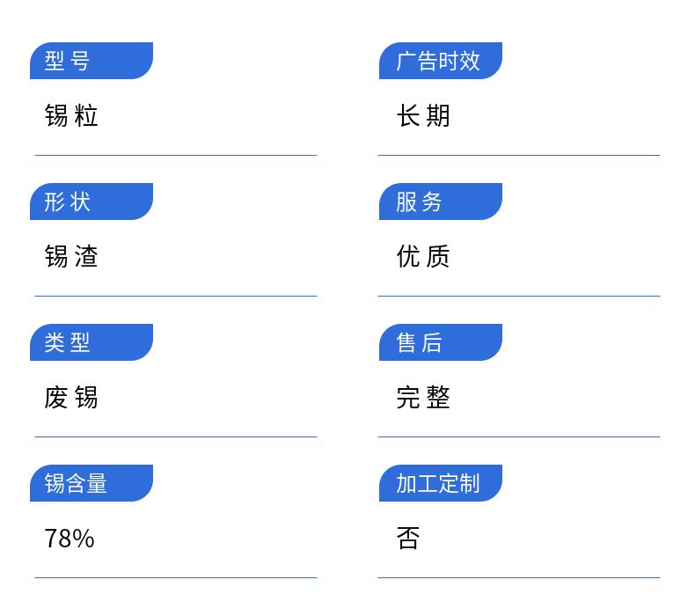Click the 广告时效 blue label
Viewport: 695px width, 616px height.
pyautogui.click(x=441, y=61)
